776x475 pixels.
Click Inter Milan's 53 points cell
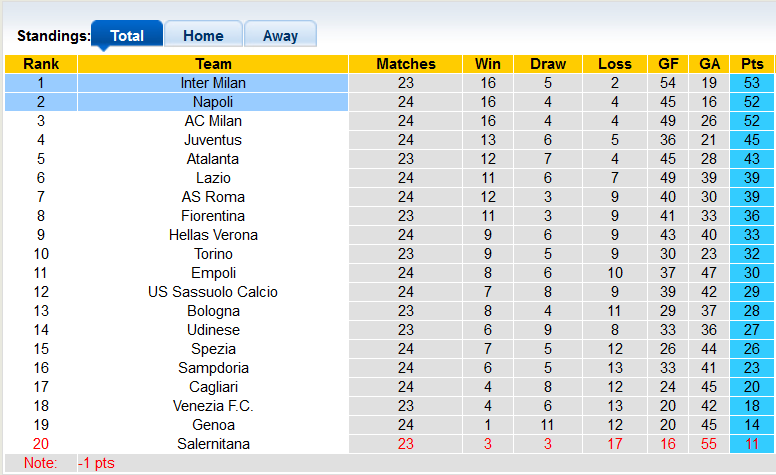tap(752, 83)
